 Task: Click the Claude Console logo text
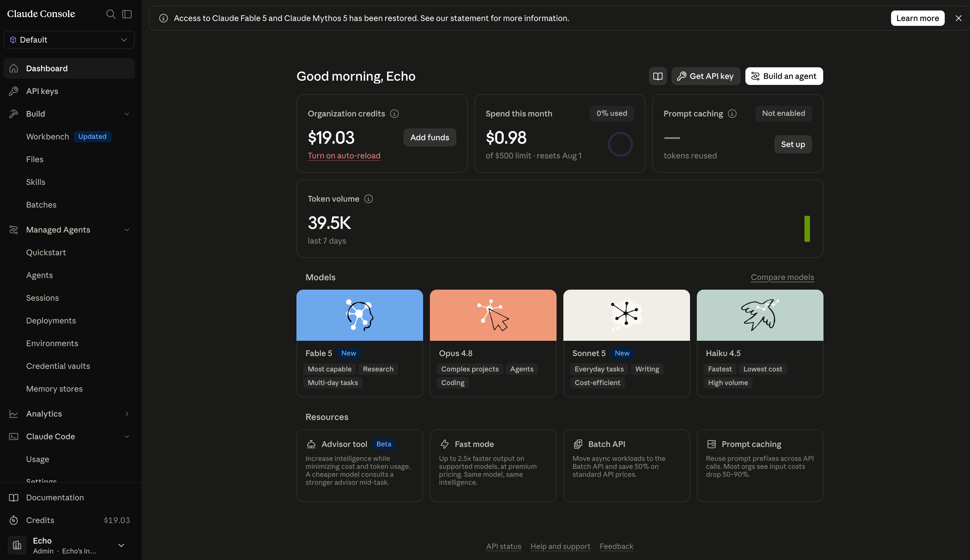click(41, 14)
